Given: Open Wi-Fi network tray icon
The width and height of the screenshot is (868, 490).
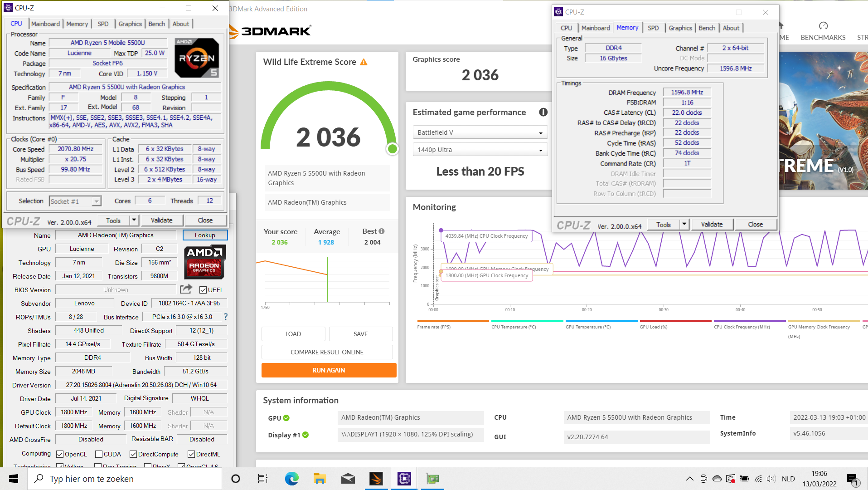Looking at the screenshot, I should [x=758, y=479].
